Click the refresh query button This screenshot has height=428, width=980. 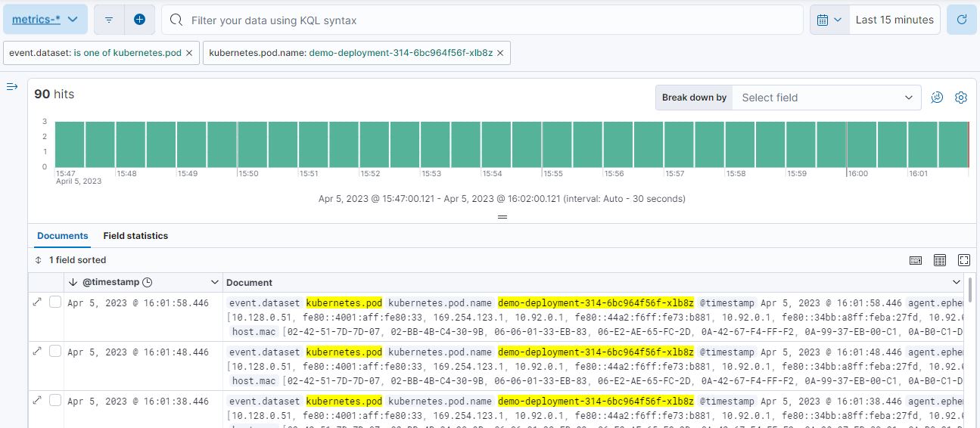pyautogui.click(x=962, y=20)
